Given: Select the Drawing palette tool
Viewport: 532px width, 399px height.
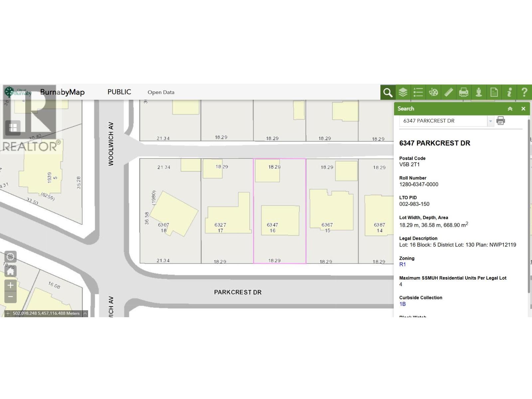Looking at the screenshot, I should click(x=433, y=92).
